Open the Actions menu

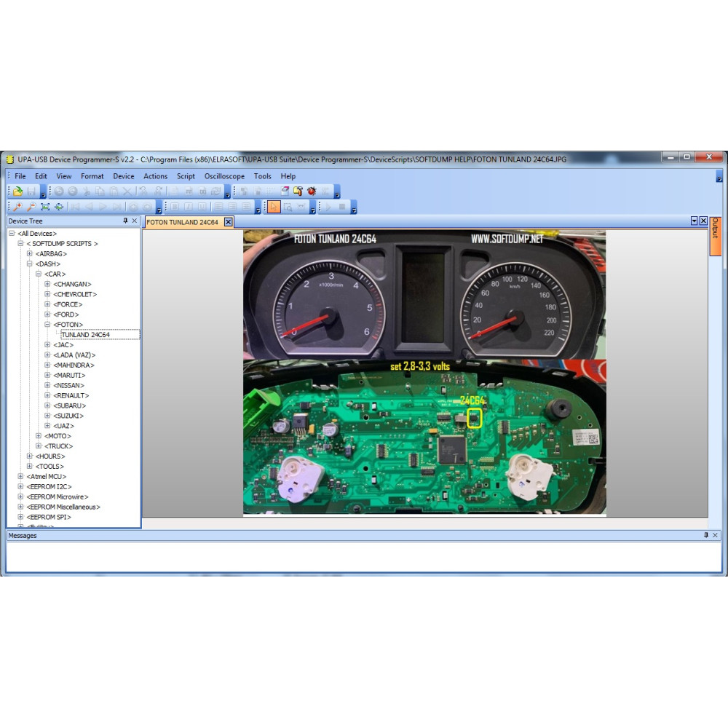coord(156,176)
